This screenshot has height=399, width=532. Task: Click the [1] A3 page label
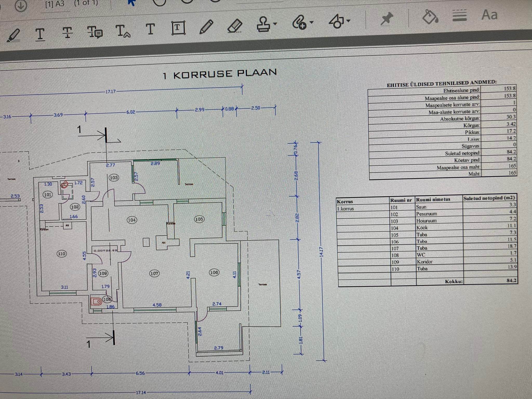tap(55, 4)
